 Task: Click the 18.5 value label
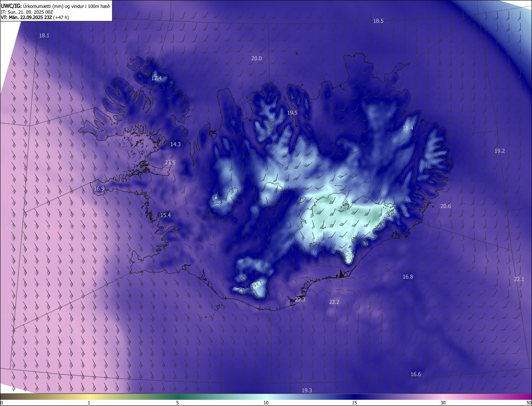pyautogui.click(x=378, y=21)
